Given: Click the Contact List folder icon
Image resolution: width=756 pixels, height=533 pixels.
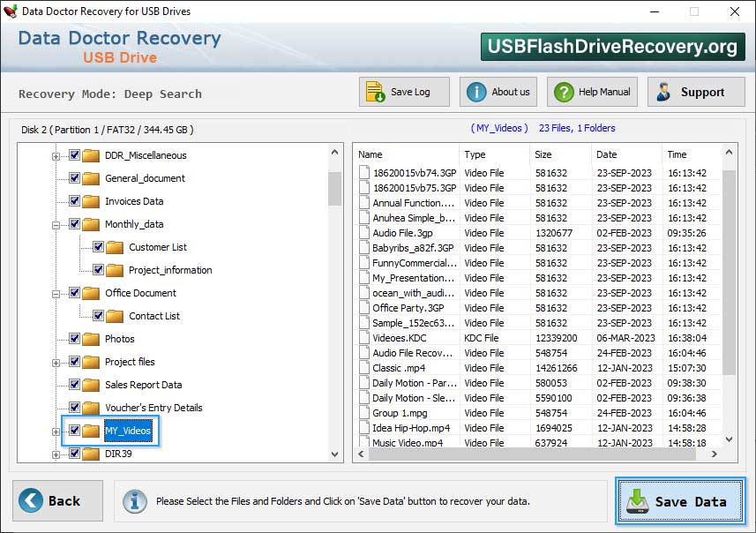Looking at the screenshot, I should 115,317.
